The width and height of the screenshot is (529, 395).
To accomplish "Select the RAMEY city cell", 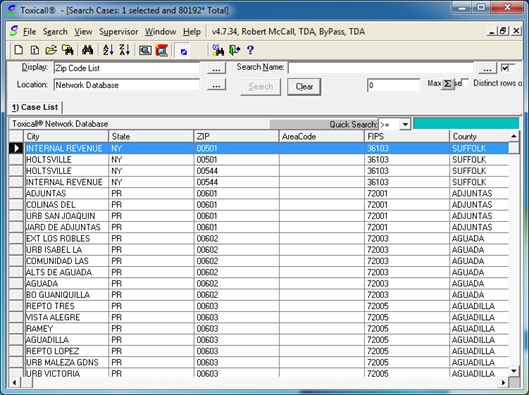I will 67,329.
